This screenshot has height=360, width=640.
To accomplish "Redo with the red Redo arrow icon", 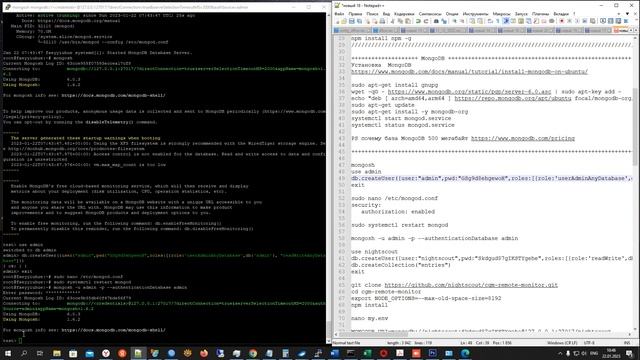I will (426, 21).
